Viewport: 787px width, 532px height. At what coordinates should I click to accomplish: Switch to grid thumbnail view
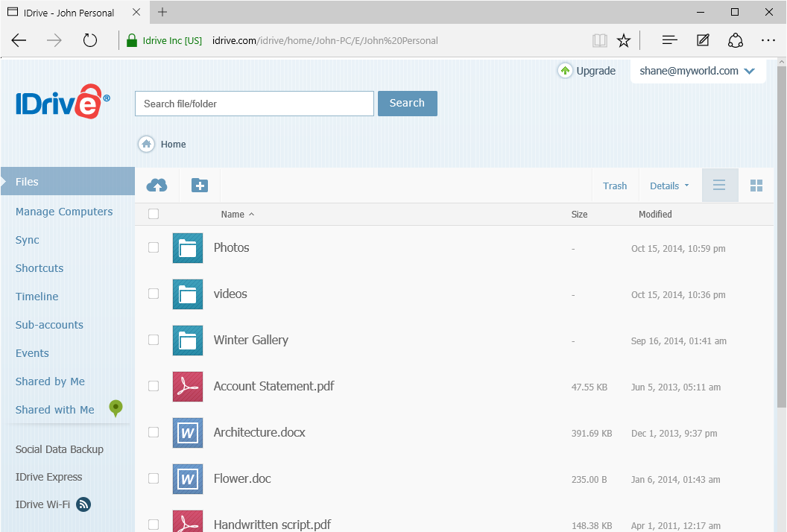tap(756, 186)
